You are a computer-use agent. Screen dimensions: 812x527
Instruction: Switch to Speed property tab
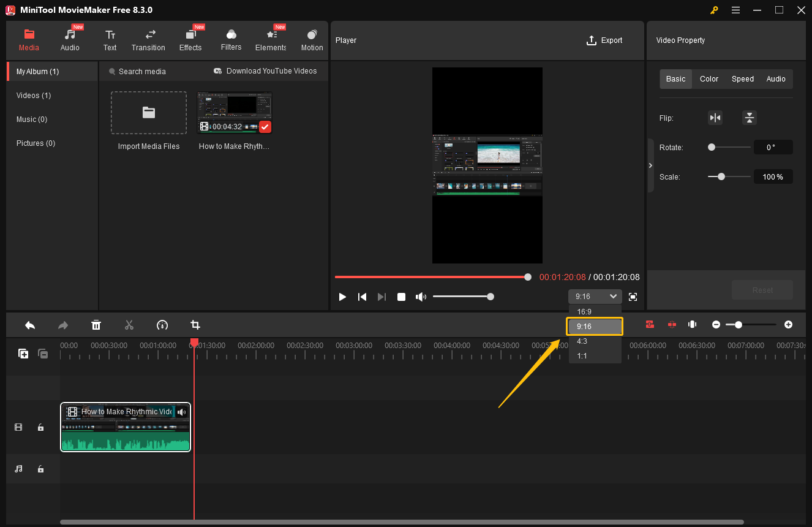click(743, 79)
